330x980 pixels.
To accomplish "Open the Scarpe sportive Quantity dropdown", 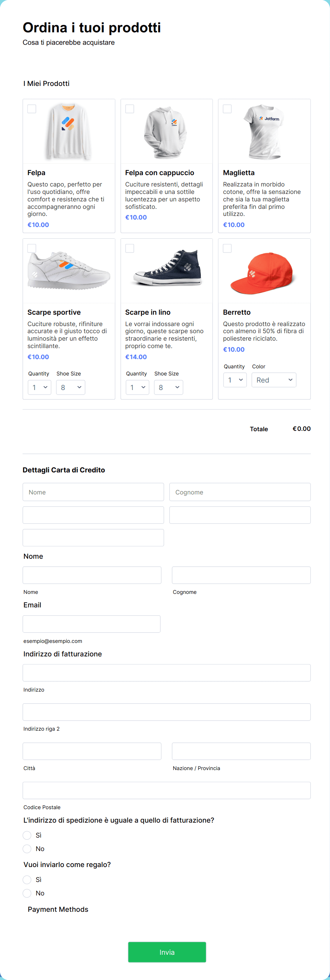I will (39, 387).
